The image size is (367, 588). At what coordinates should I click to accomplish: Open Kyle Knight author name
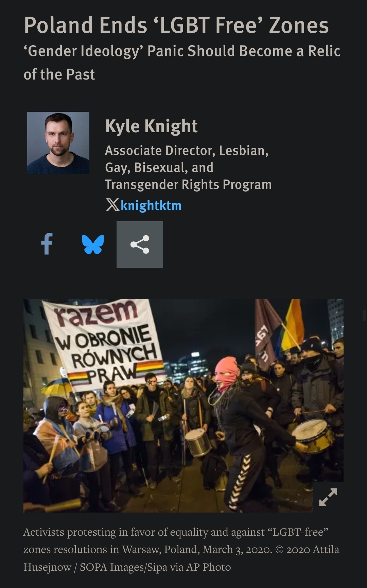point(151,126)
